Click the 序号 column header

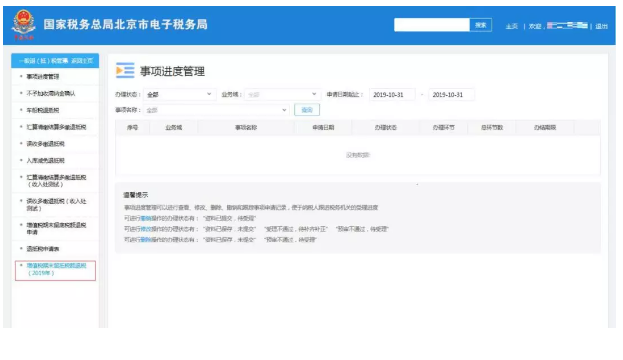[132, 128]
